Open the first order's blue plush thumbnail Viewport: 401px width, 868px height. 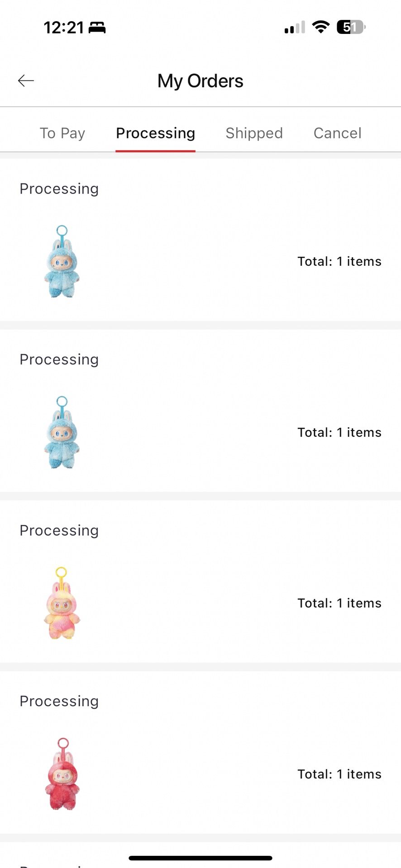point(62,261)
